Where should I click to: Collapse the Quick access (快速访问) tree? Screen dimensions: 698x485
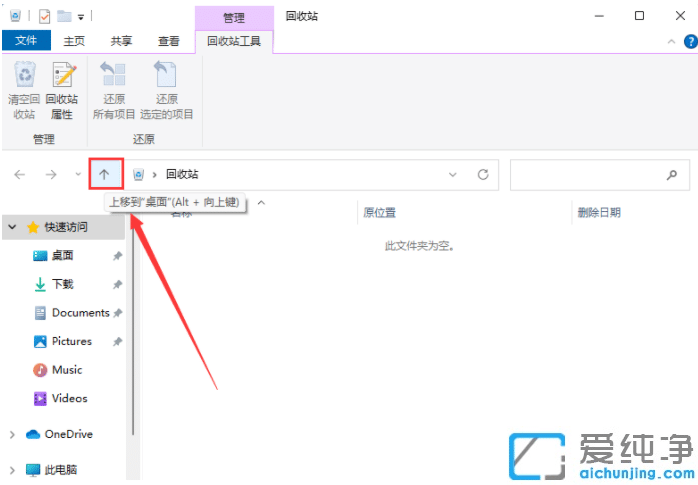tap(12, 228)
